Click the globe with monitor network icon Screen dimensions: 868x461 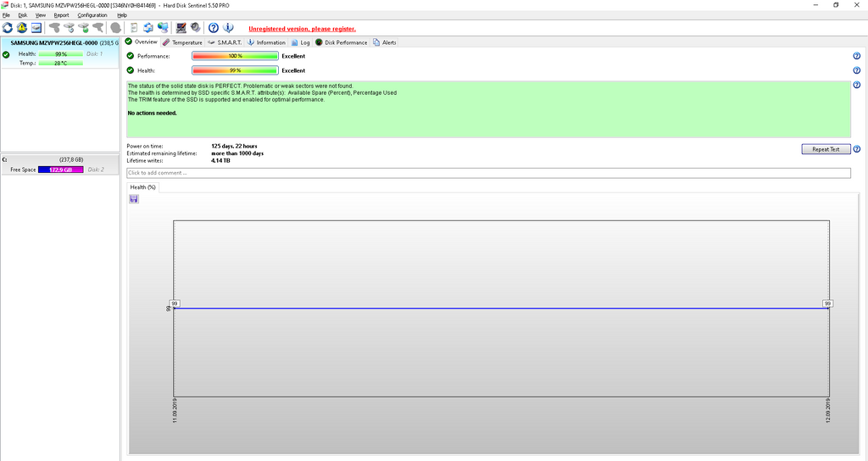163,28
